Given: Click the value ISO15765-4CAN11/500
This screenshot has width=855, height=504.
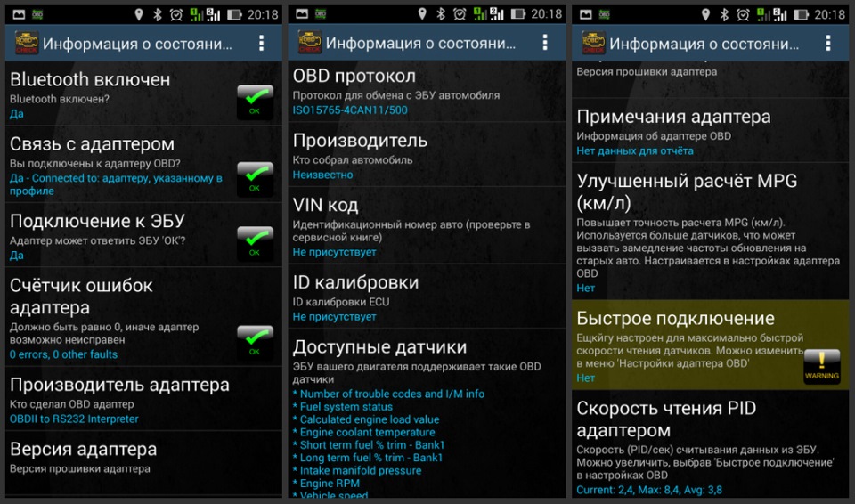Looking at the screenshot, I should (350, 110).
